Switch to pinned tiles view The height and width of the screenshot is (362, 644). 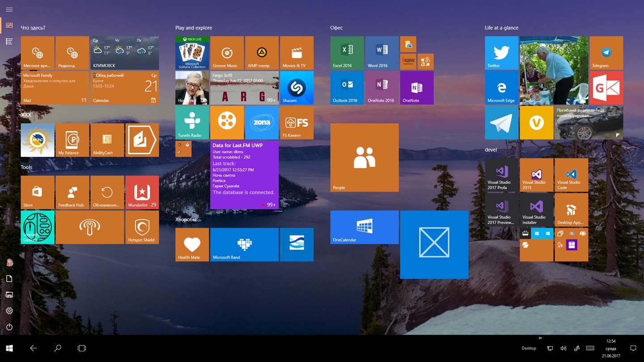click(x=9, y=25)
